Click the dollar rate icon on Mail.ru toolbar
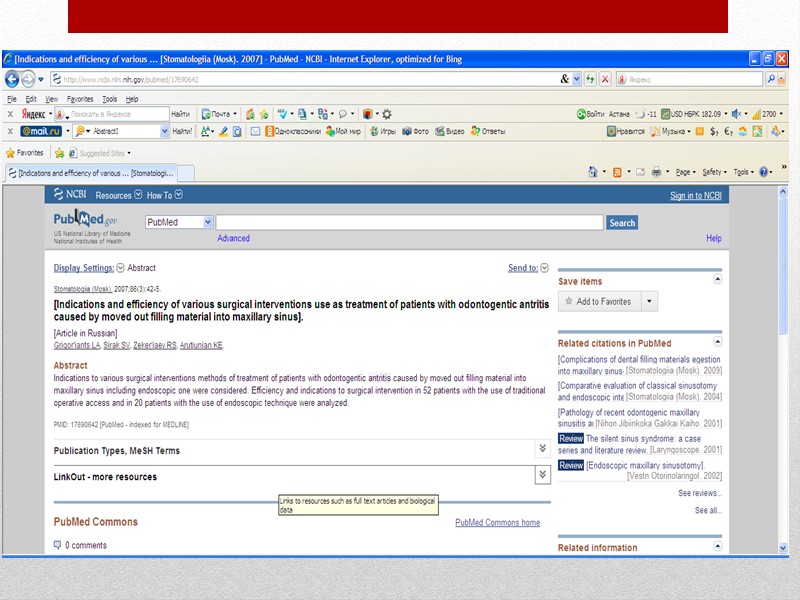This screenshot has height=600, width=800. pos(714,131)
